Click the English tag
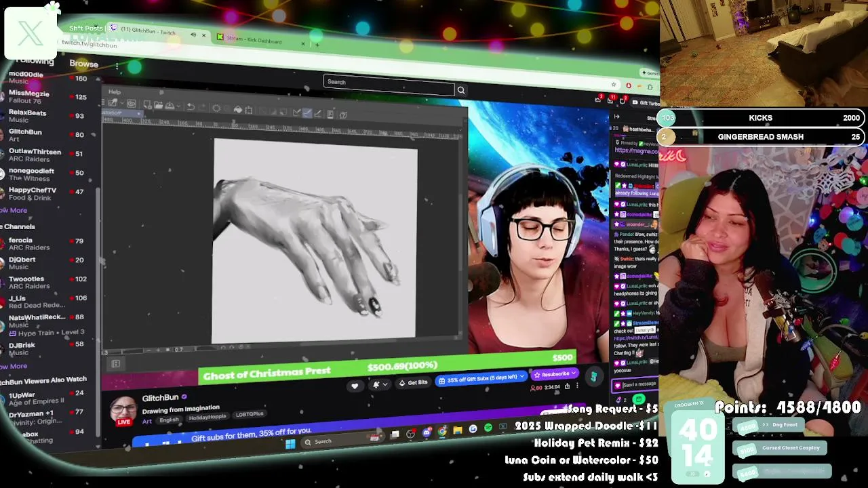868x488 pixels. [169, 420]
